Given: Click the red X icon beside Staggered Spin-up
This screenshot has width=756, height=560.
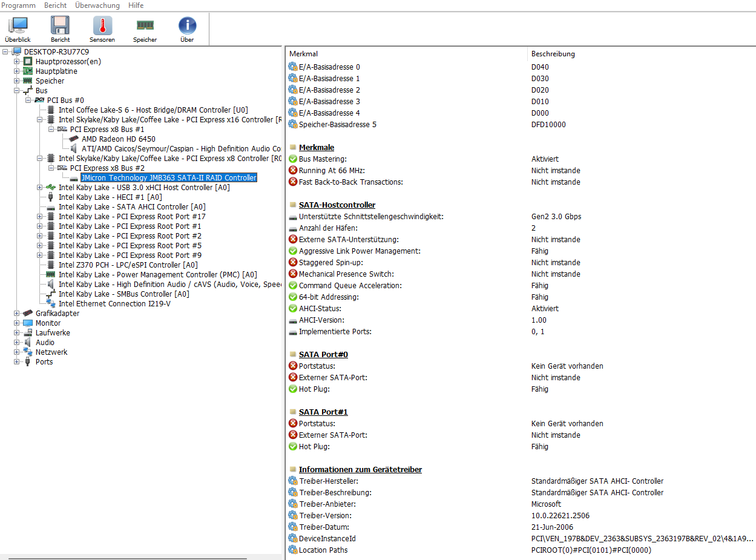Looking at the screenshot, I should 293,263.
